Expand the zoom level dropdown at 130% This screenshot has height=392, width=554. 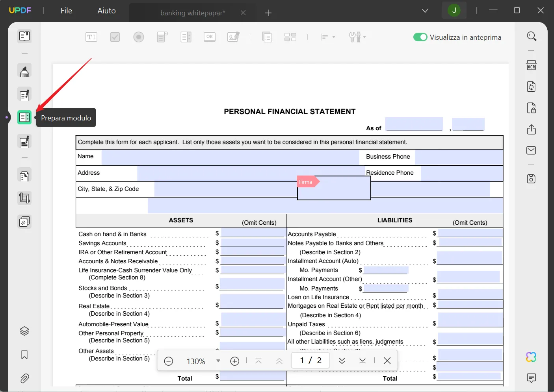click(218, 361)
